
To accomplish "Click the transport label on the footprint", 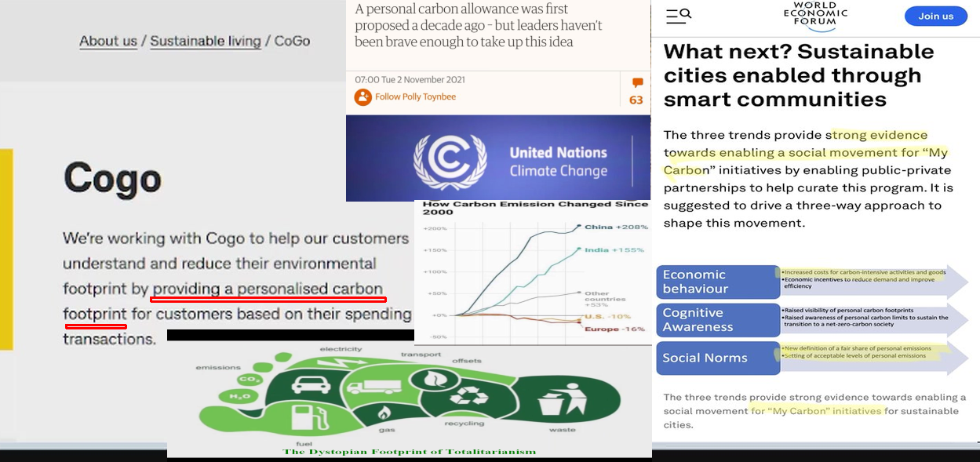I will coord(421,355).
